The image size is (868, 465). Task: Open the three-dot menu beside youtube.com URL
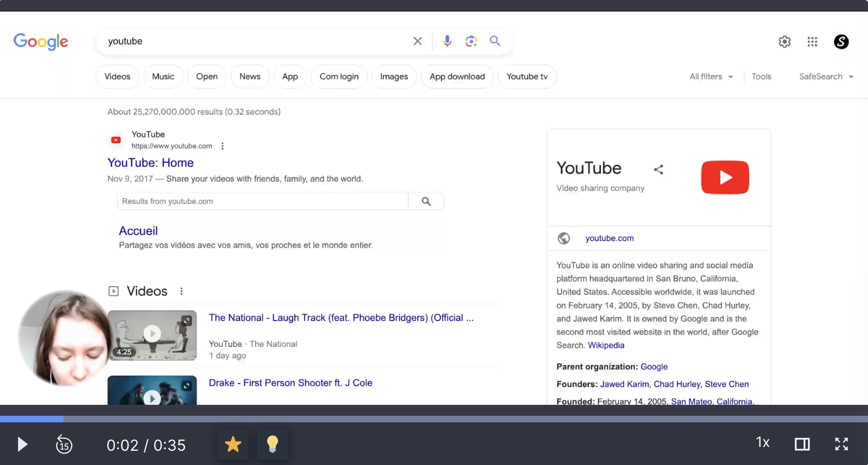[222, 146]
